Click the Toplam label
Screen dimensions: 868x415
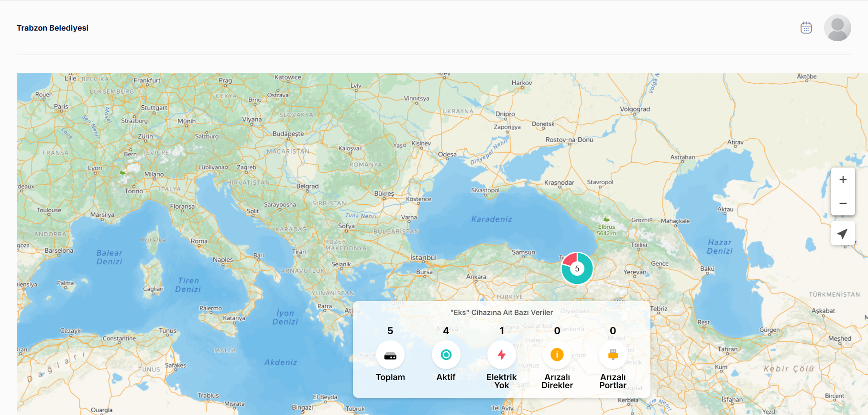click(390, 377)
